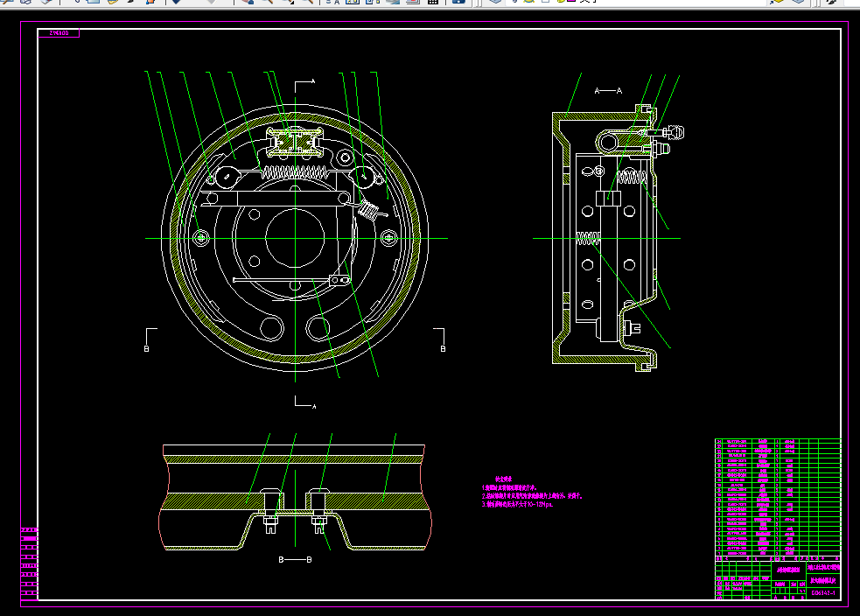Pick the small angled spring beside parking lever
Screen dimensions: 860x616
click(368, 209)
